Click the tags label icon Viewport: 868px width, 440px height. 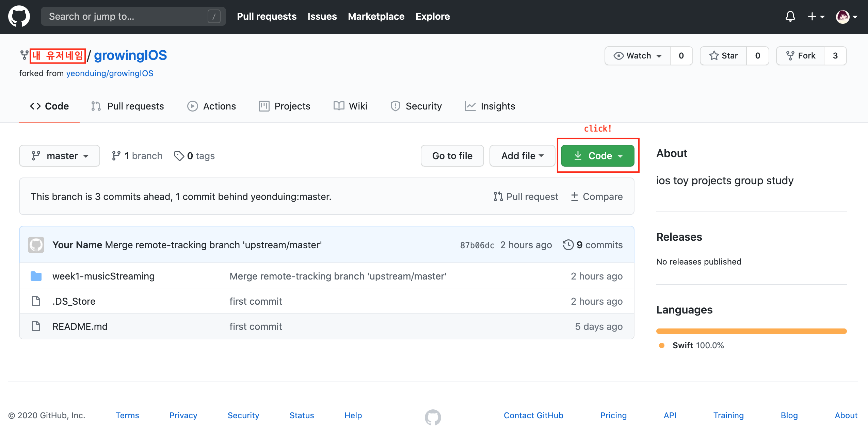pyautogui.click(x=179, y=156)
